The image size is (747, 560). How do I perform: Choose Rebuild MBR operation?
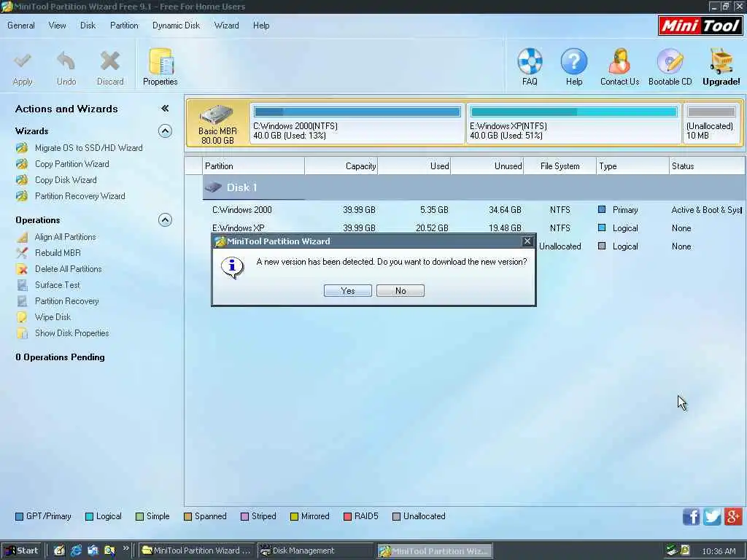coord(58,253)
